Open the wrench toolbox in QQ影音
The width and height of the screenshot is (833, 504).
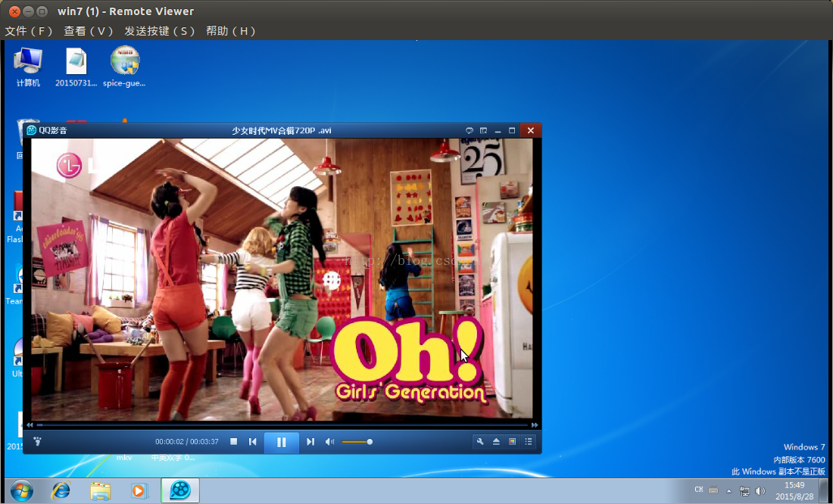(480, 441)
